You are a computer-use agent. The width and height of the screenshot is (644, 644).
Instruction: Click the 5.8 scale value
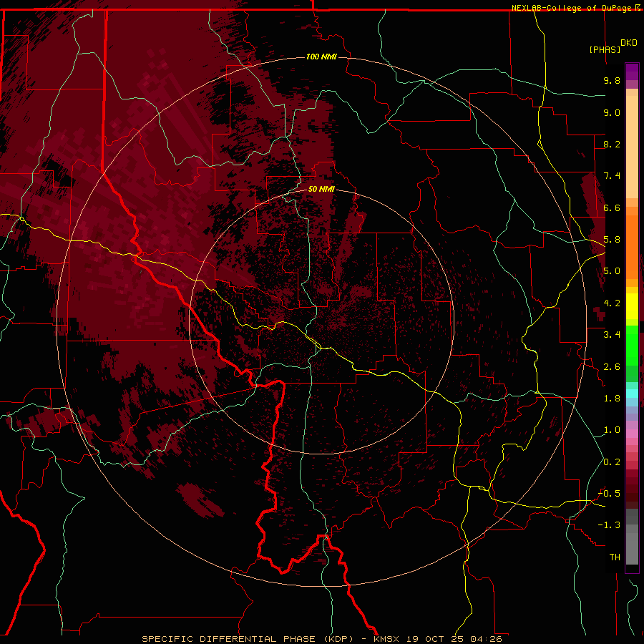point(612,240)
